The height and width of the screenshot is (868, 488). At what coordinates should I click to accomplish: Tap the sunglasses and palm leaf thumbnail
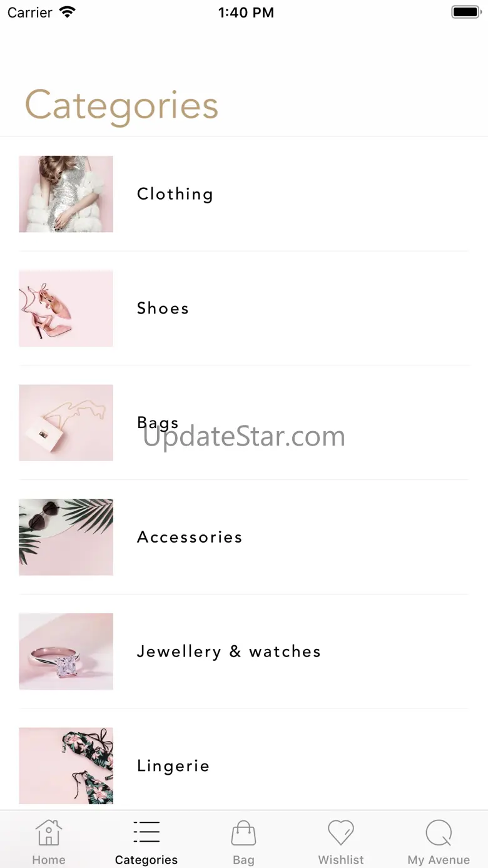(66, 537)
